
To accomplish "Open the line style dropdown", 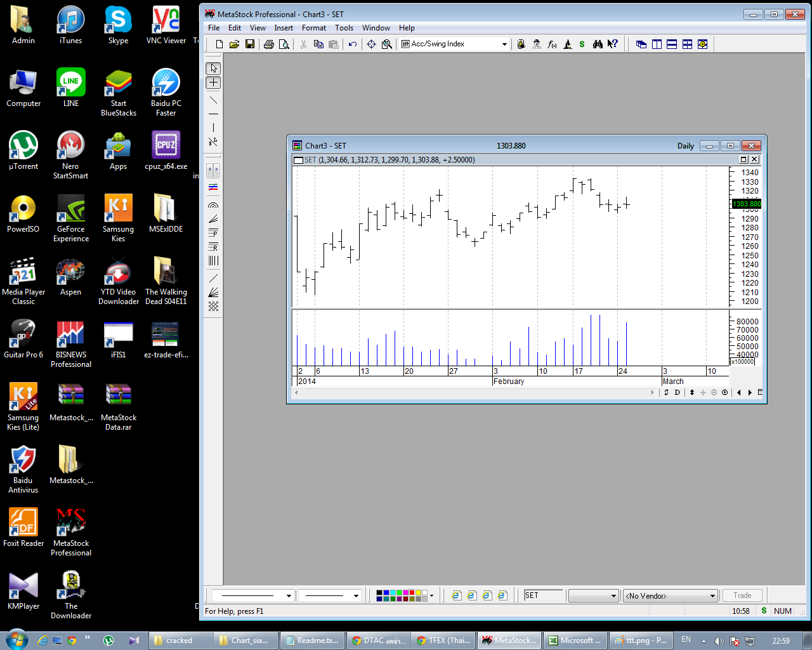I will tap(289, 595).
